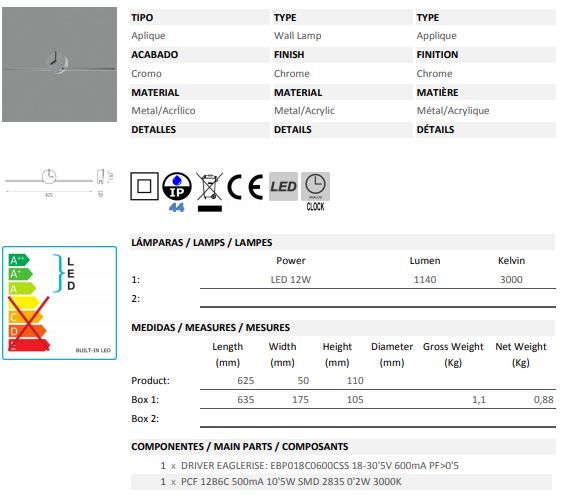Viewport: 576px width, 495px height.
Task: Select the 'Metal/Acrílico' material value
Action: click(163, 111)
